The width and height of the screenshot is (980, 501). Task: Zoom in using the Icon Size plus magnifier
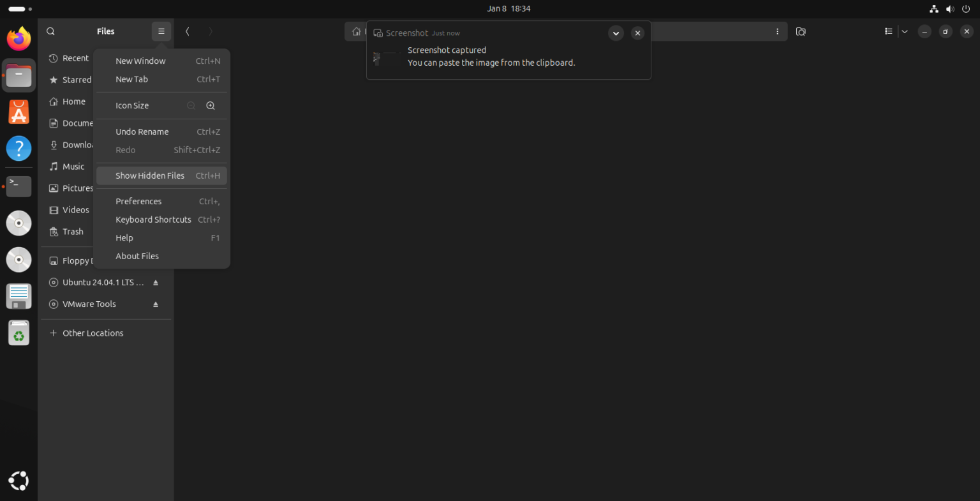point(211,105)
